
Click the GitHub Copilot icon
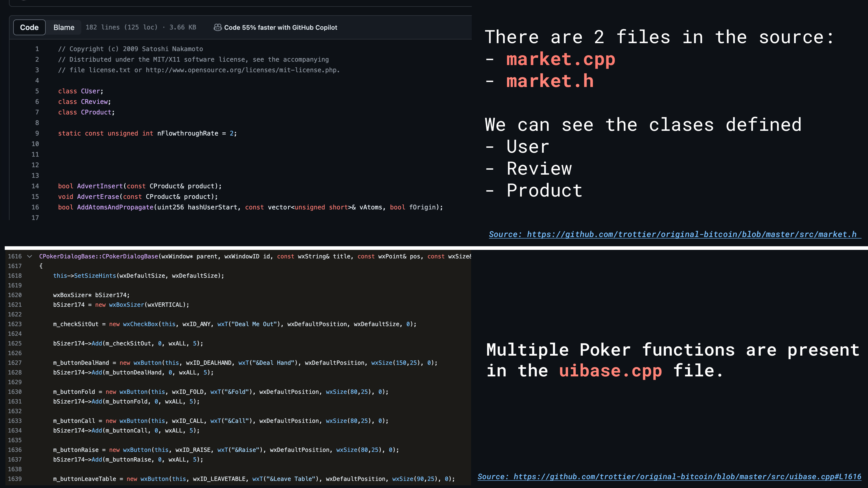[x=218, y=27]
